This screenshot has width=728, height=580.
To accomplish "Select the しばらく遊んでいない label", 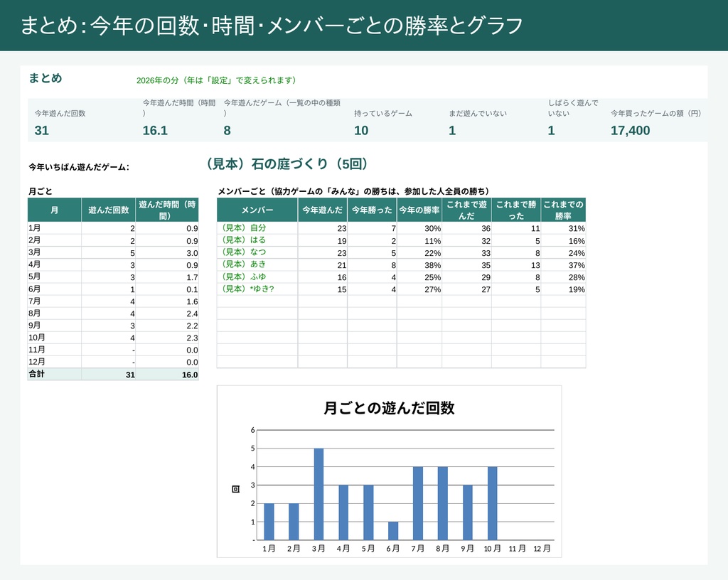I will (573, 108).
